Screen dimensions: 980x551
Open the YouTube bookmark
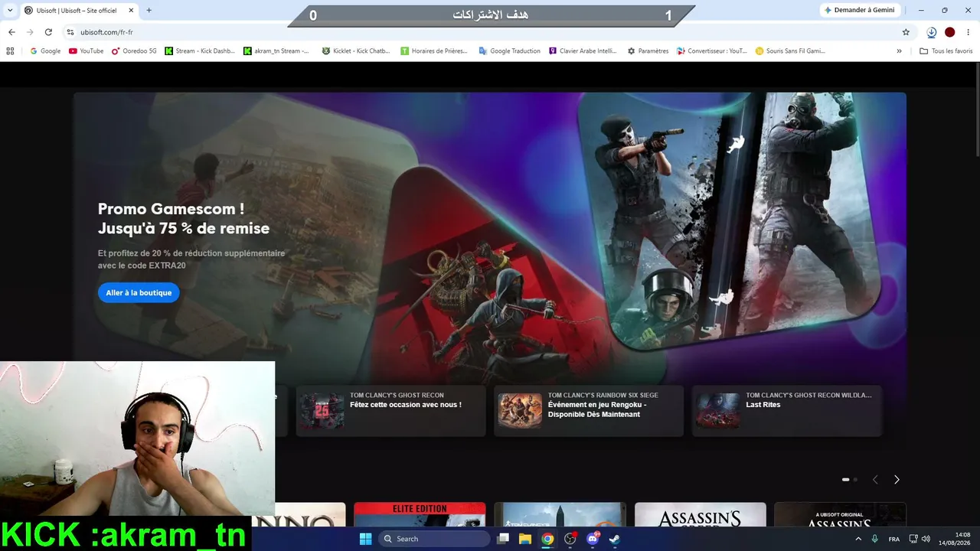click(x=87, y=51)
